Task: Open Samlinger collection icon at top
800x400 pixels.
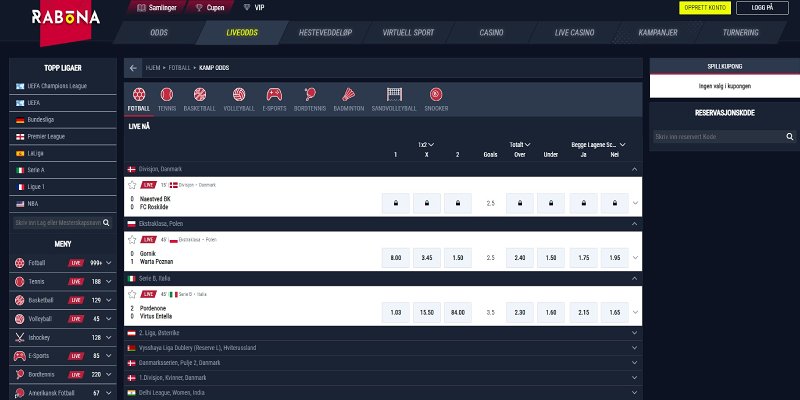Action: tap(142, 8)
